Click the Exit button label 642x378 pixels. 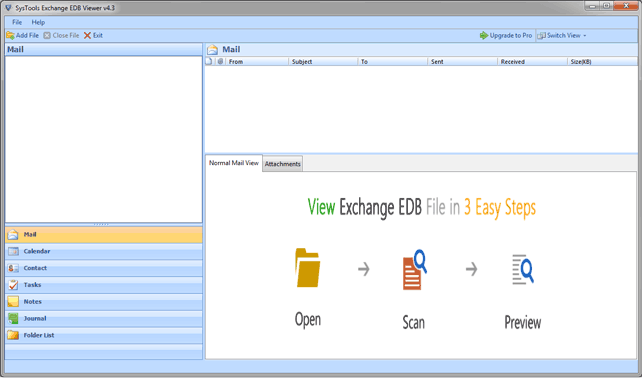97,36
